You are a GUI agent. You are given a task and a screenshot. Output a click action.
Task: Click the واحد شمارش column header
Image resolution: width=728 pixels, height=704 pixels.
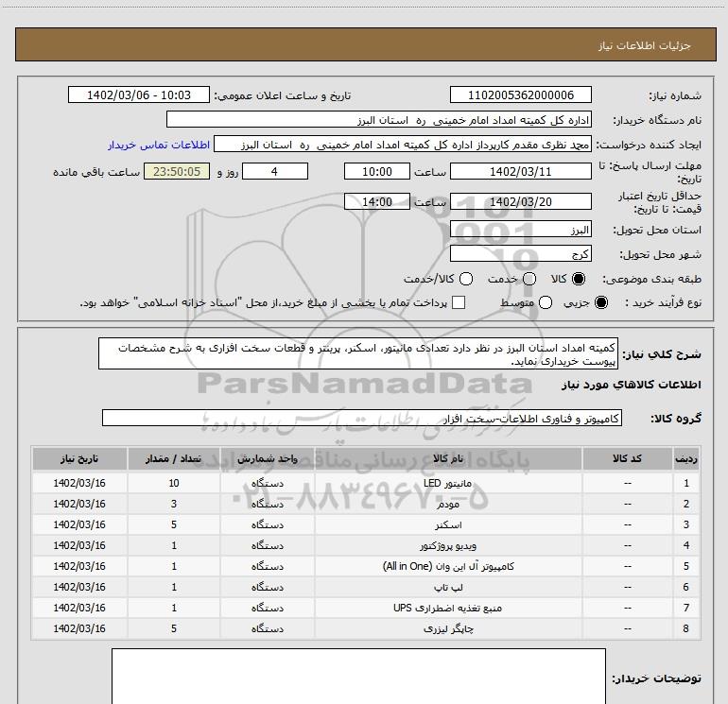point(268,459)
